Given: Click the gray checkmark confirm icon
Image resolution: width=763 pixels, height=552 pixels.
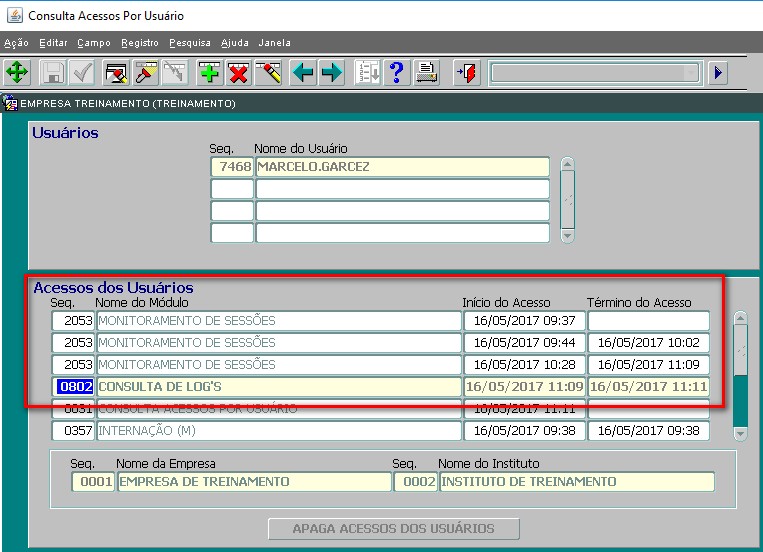Looking at the screenshot, I should [x=82, y=73].
